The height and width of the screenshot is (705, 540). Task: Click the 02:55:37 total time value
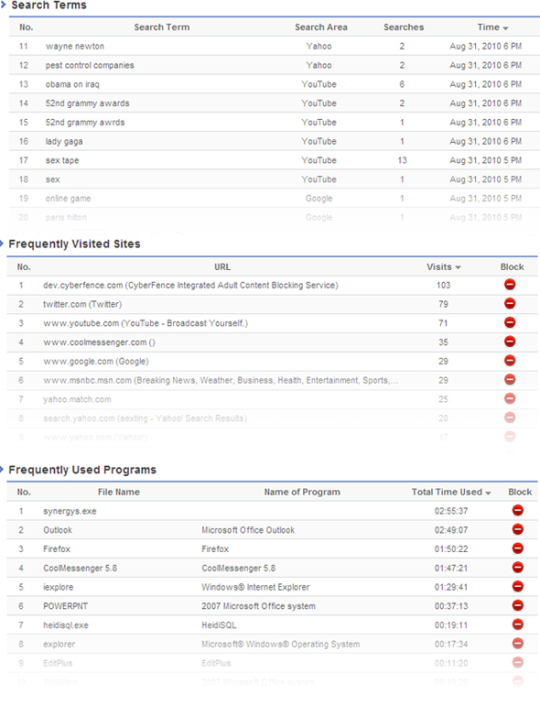[x=451, y=511]
